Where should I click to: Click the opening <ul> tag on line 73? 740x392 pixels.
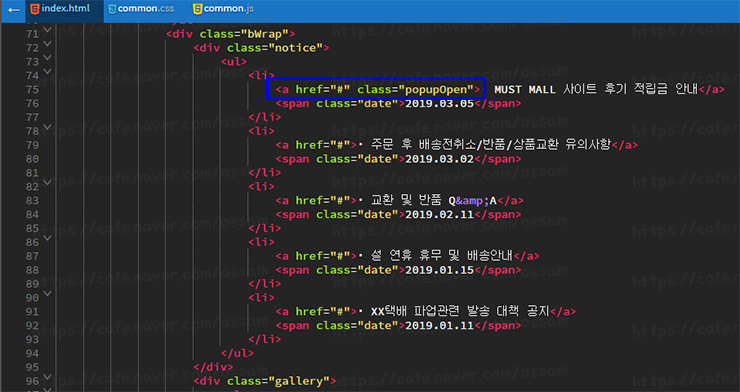pos(234,62)
